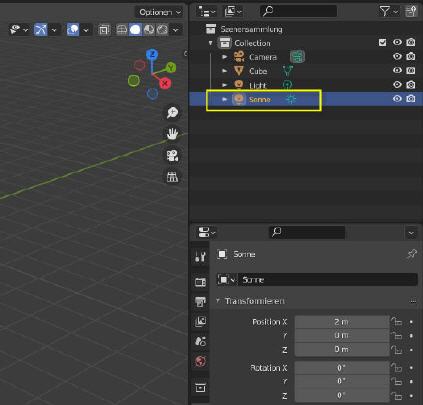Open overlay settings dropdown arrow
Image resolution: width=423 pixels, height=405 pixels.
click(x=86, y=30)
